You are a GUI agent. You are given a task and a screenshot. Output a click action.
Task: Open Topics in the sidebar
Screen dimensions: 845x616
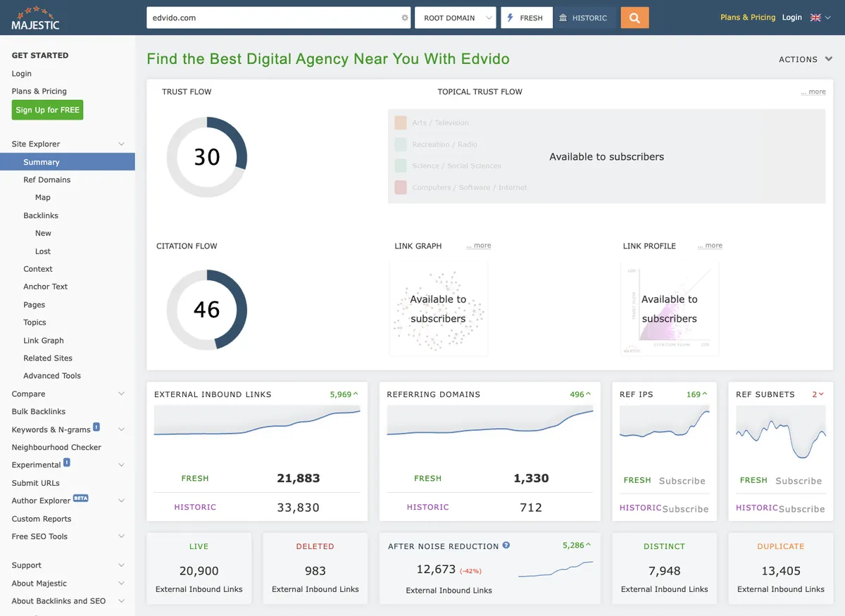[35, 322]
